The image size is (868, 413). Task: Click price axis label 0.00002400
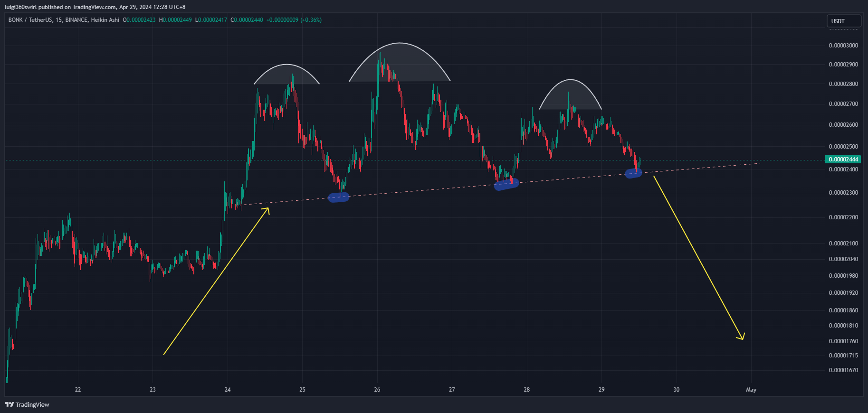843,169
